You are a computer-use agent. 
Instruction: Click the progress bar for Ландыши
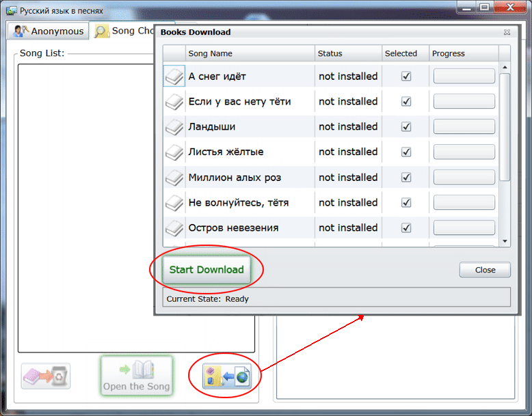[464, 127]
